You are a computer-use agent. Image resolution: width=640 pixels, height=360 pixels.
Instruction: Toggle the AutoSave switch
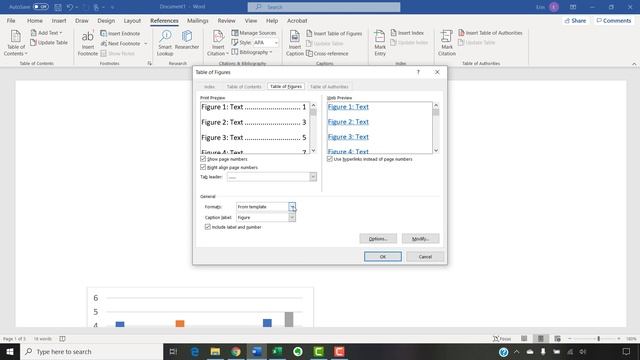click(40, 7)
